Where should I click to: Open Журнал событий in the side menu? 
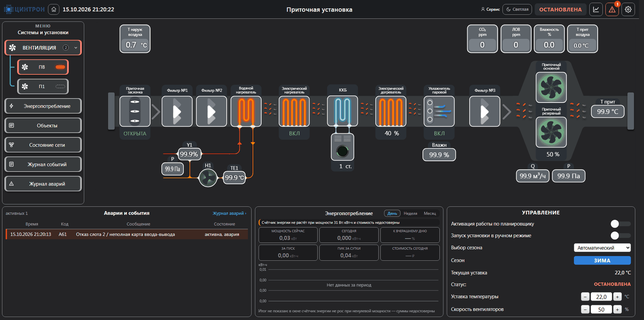tap(43, 164)
